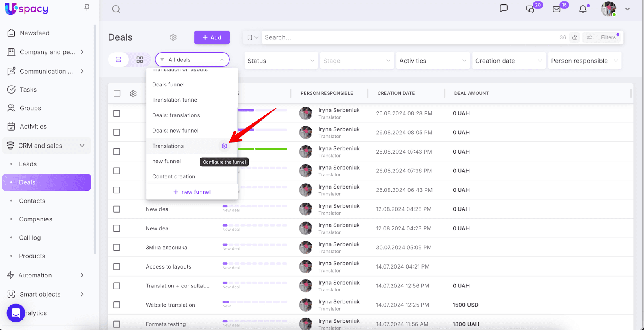Screen dimensions: 644x330
Task: Open Deals settings gear next to title
Action: point(173,37)
